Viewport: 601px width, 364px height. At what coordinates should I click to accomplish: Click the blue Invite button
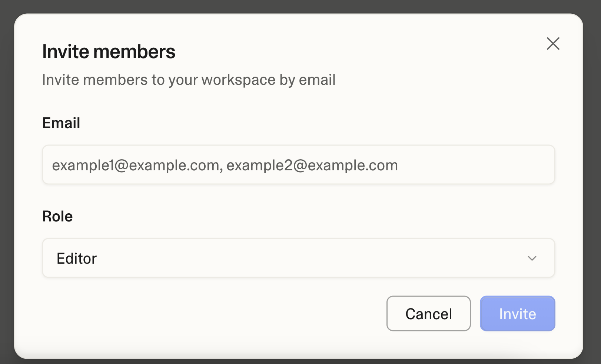coord(517,314)
